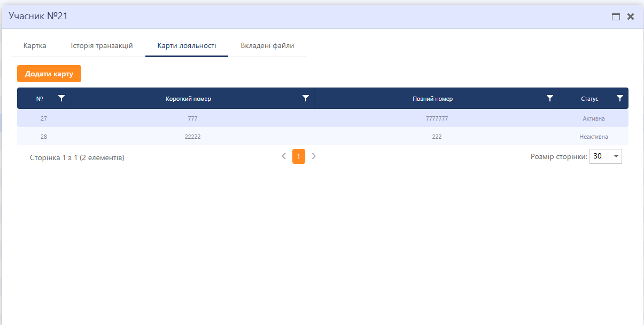644x325 pixels.
Task: Sort by Повний номер column header
Action: [x=432, y=99]
